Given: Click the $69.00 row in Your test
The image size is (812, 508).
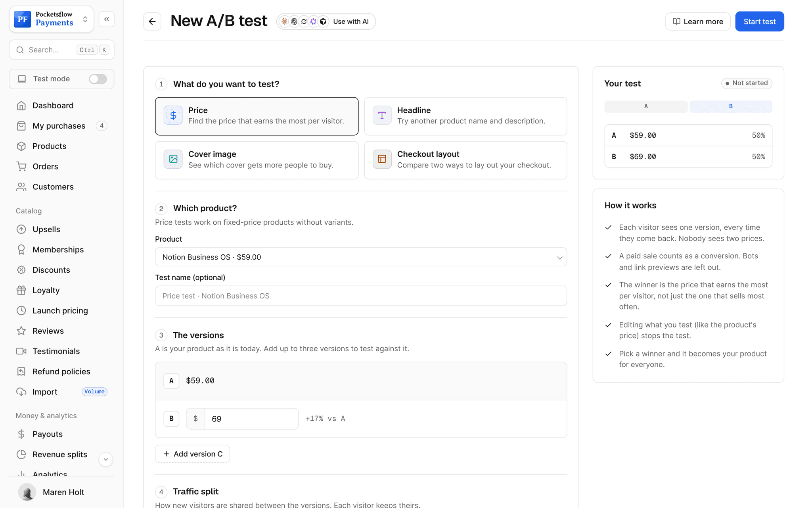Looking at the screenshot, I should [x=688, y=157].
